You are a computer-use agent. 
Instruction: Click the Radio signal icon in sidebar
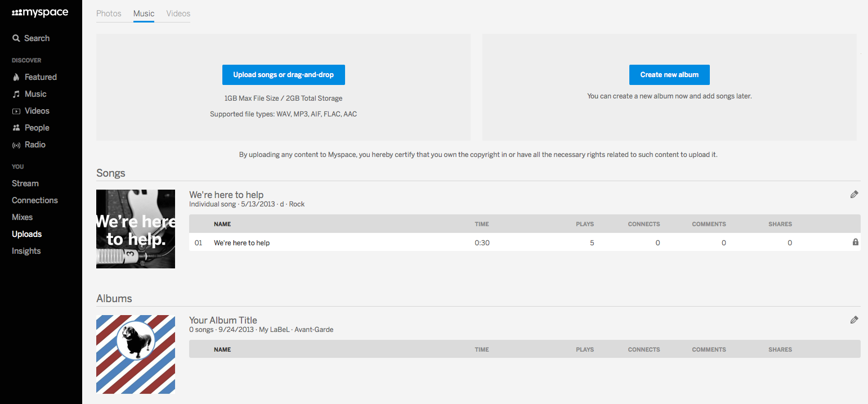(x=16, y=145)
